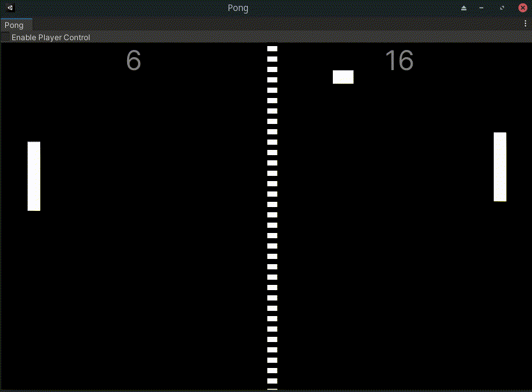This screenshot has height=392, width=532.
Task: Click the right white paddle
Action: 500,167
